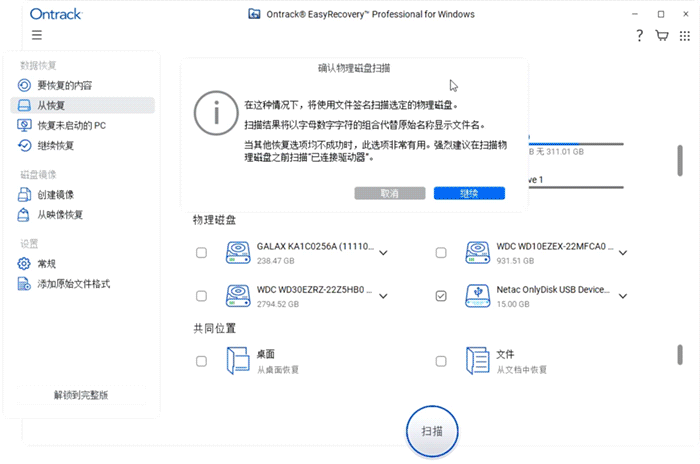The height and width of the screenshot is (464, 700).
Task: Select 从恢复 in sidebar
Action: tap(83, 105)
